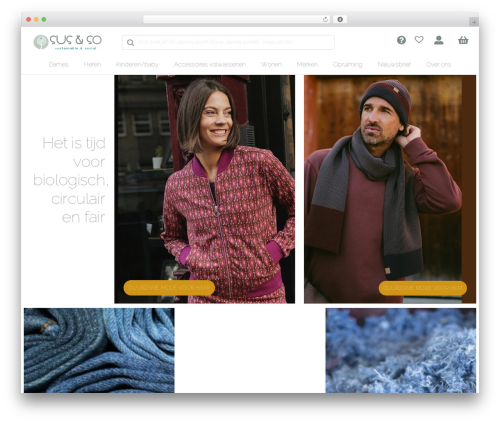Open the wishlist heart icon

tap(419, 40)
